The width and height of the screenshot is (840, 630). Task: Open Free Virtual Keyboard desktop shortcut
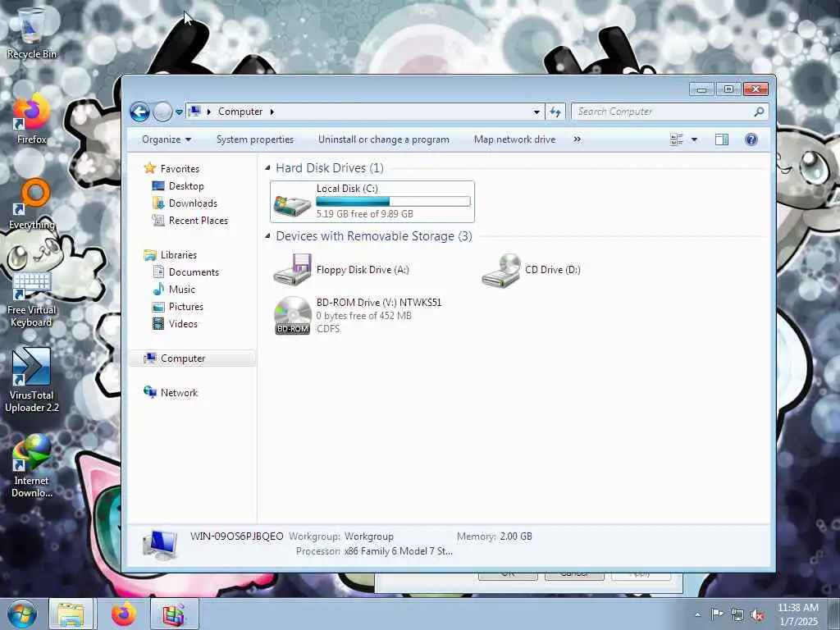(x=31, y=299)
